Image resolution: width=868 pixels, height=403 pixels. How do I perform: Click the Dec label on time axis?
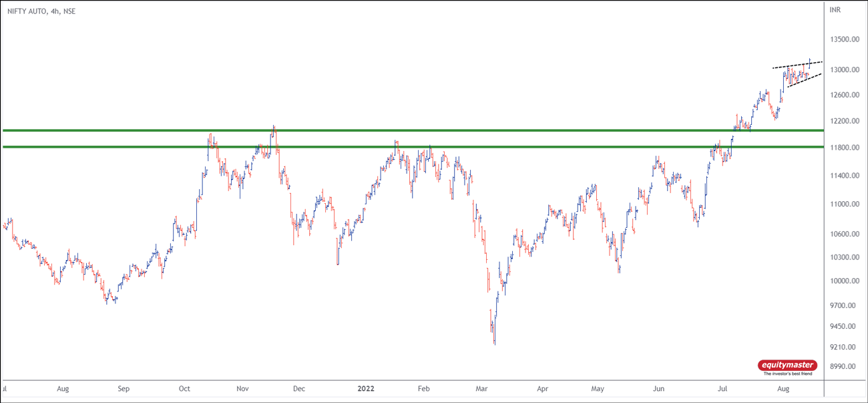[299, 388]
